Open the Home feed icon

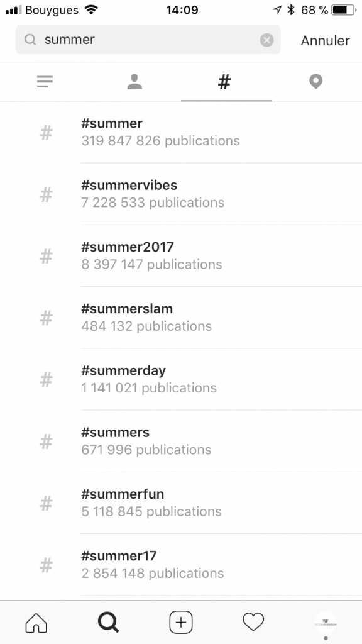(x=36, y=622)
